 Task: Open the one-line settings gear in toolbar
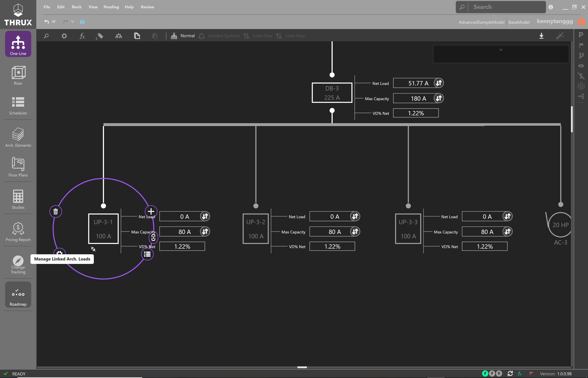click(x=64, y=36)
